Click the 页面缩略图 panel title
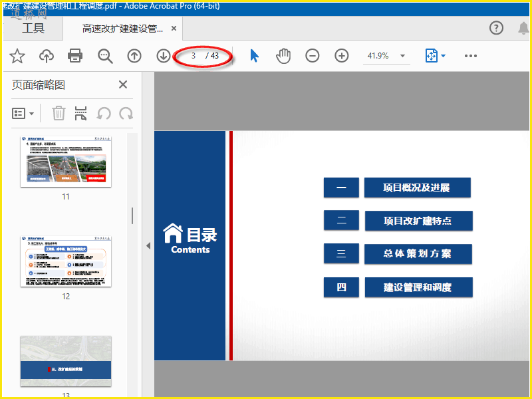The height and width of the screenshot is (399, 532). pos(39,85)
